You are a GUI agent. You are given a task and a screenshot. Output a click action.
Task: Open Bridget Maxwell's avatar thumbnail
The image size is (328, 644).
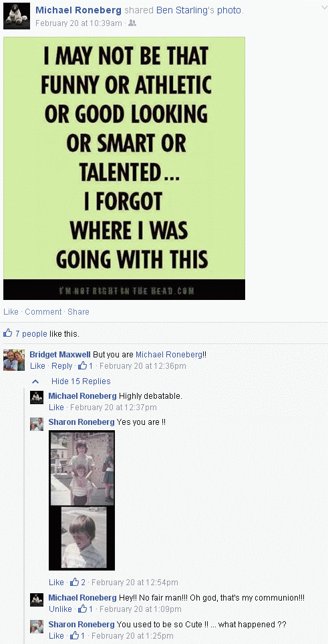(14, 360)
